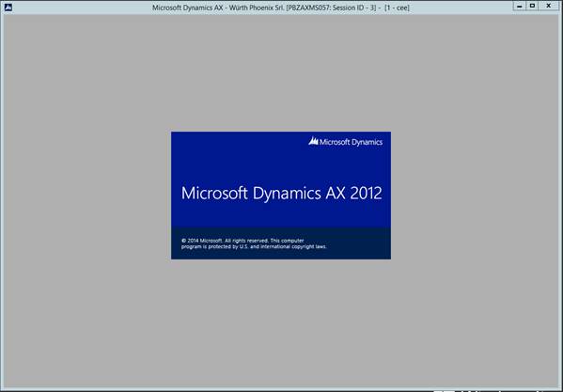The image size is (563, 392).
Task: Click the Würth Phoenix Srl company name
Action: 257,8
